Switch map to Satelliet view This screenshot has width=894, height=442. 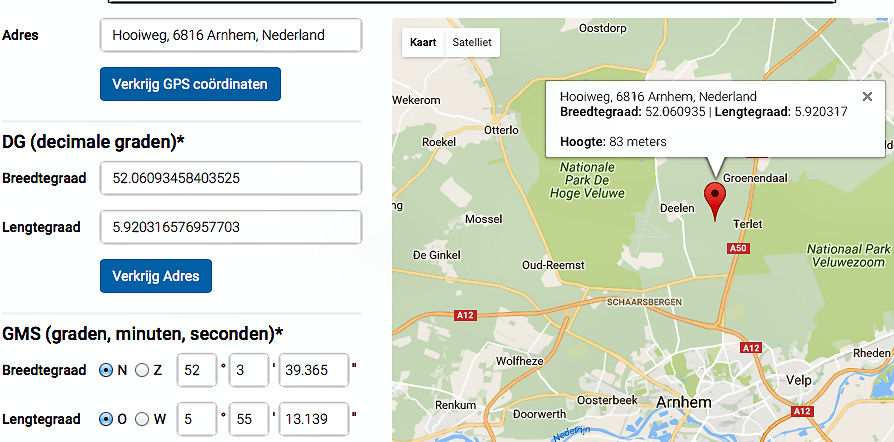point(472,42)
